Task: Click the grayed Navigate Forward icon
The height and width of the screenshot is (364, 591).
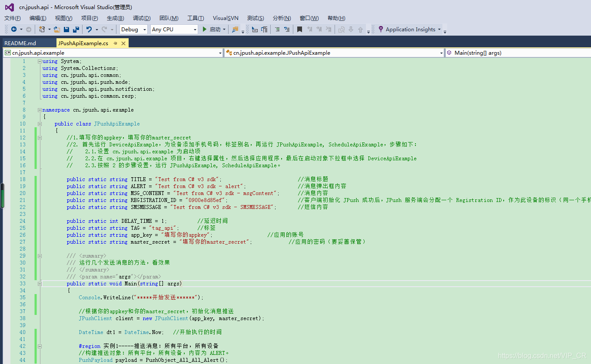Action: (x=29, y=29)
